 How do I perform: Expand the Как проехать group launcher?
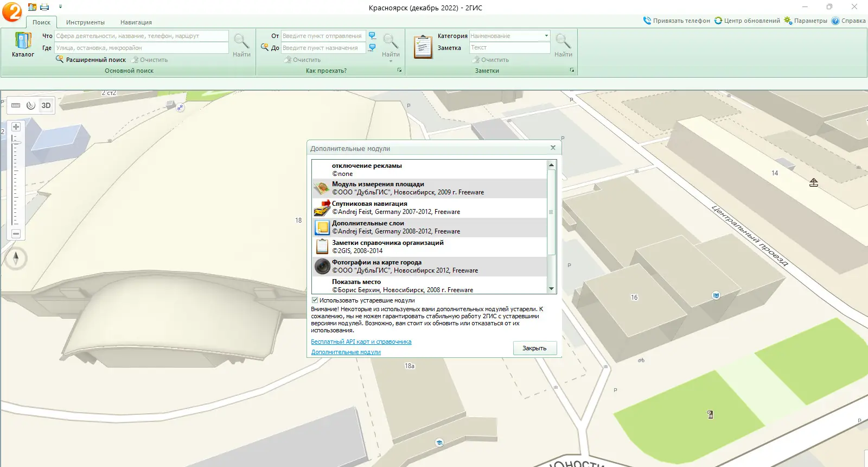point(400,71)
